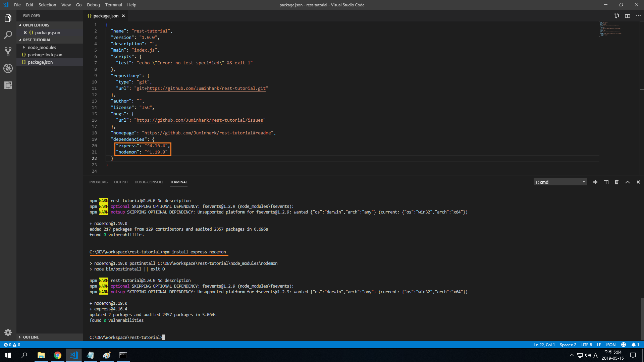644x362 pixels.
Task: Open the Go menu
Action: click(x=79, y=5)
